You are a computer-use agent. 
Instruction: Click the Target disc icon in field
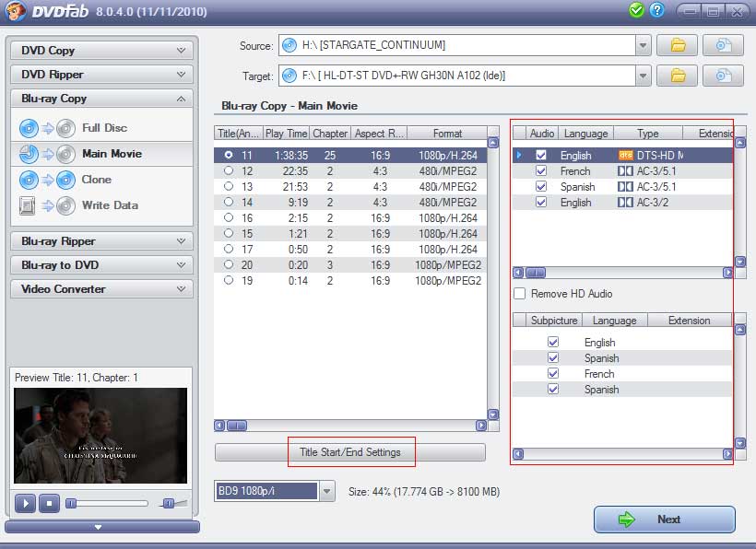point(289,76)
